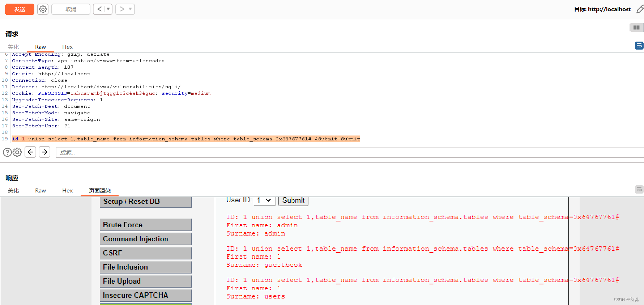Open the Insecure CAPTCHA menu item

(x=146, y=295)
